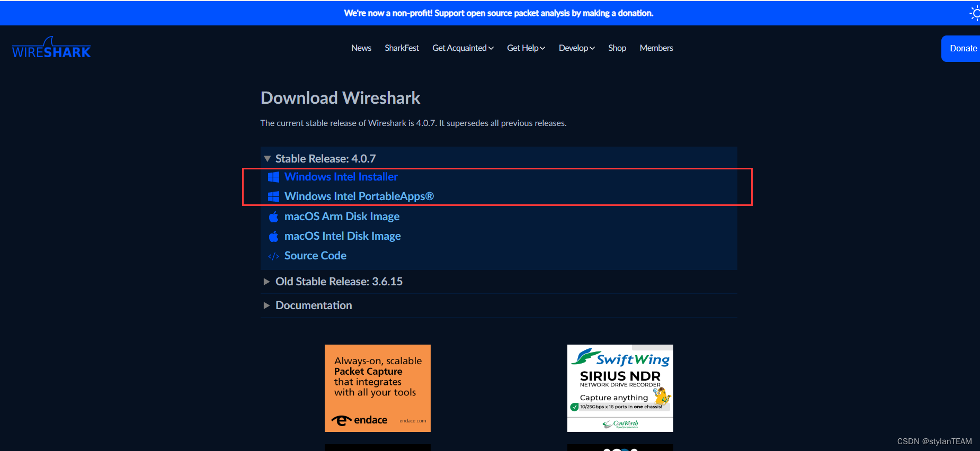Image resolution: width=980 pixels, height=451 pixels.
Task: Click the non-profit donation banner text
Action: [x=498, y=13]
